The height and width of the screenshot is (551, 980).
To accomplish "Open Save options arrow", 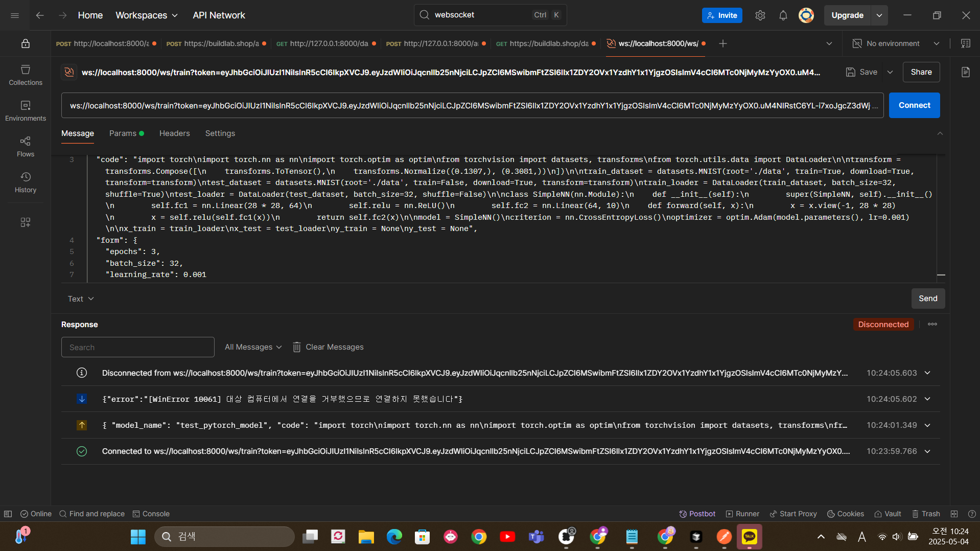I will point(890,72).
